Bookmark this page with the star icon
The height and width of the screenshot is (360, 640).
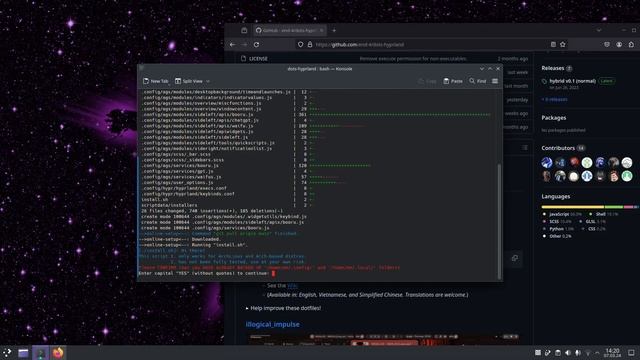(x=563, y=44)
